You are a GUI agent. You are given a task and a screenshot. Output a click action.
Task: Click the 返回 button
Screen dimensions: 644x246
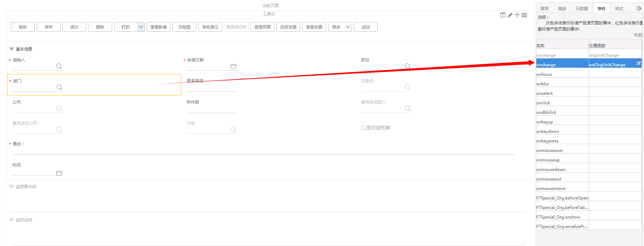(x=366, y=27)
